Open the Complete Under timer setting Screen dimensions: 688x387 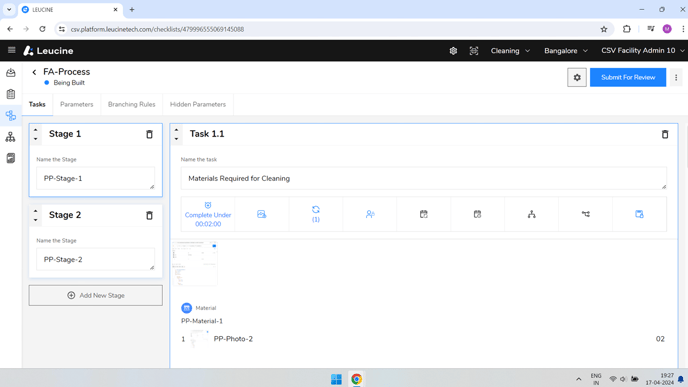(x=208, y=215)
